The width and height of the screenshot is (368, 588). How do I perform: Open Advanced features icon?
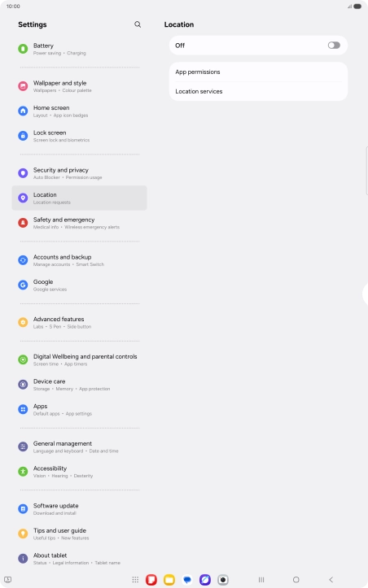(23, 323)
